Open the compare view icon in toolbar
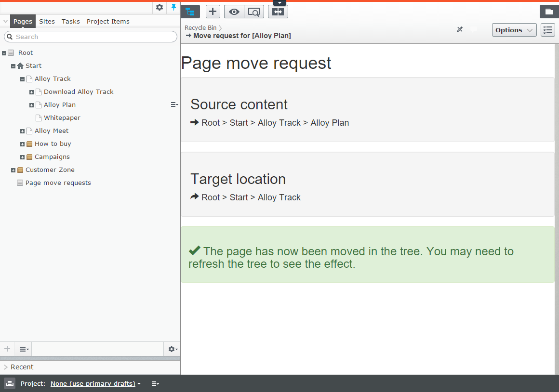 [278, 12]
